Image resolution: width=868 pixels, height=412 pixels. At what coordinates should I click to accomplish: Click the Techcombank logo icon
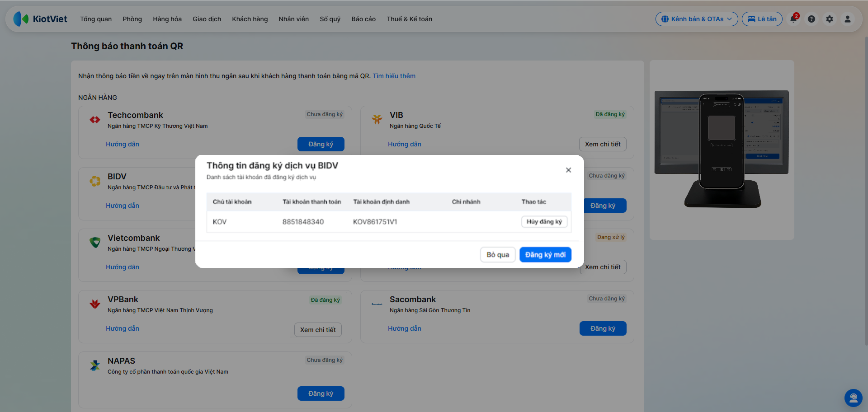point(95,120)
